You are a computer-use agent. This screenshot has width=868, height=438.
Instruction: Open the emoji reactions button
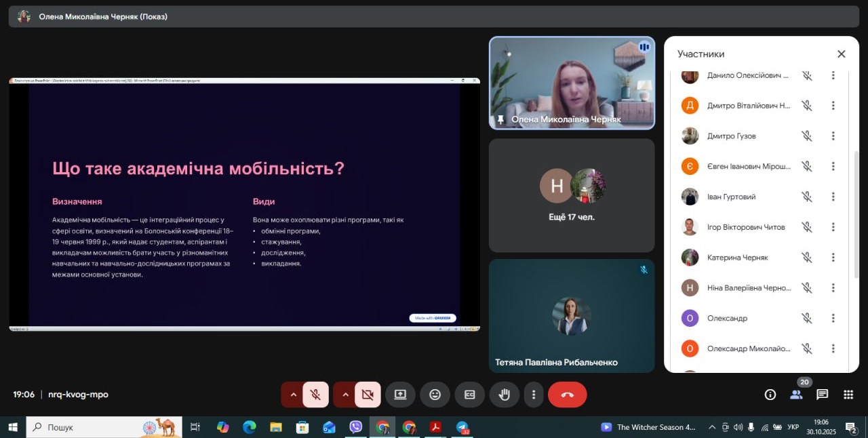[x=435, y=395]
